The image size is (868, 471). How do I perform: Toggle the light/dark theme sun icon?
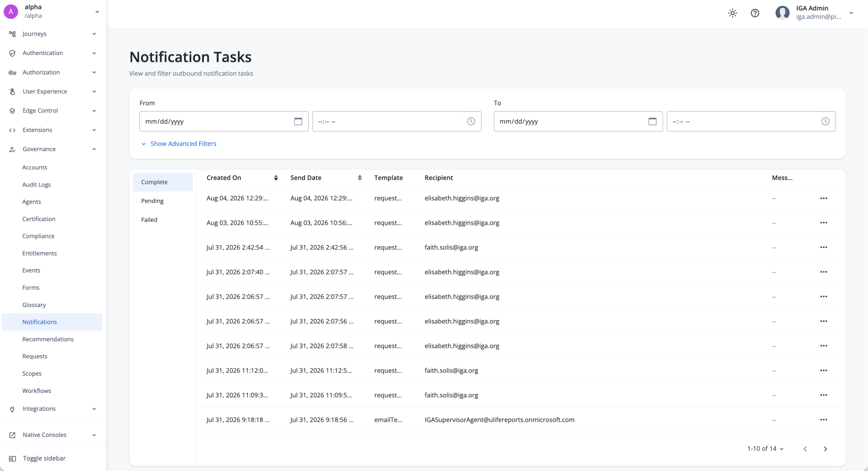coord(732,13)
